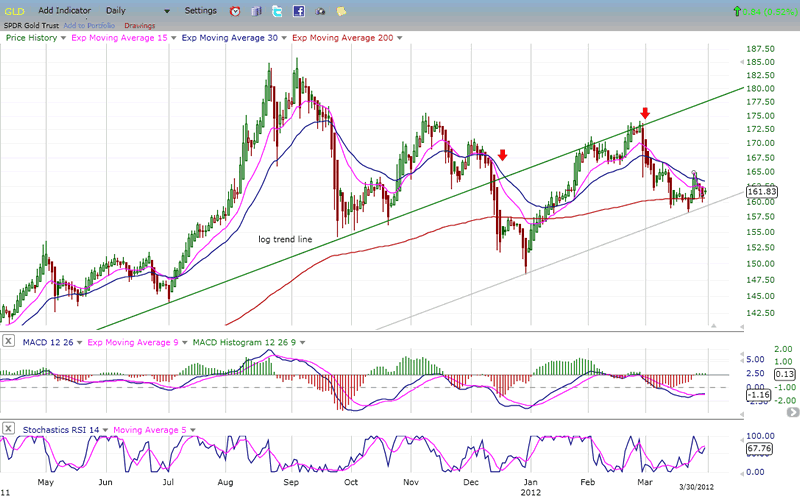Click the small triangle marker at 185.00 level
The height and width of the screenshot is (497, 800).
[741, 62]
